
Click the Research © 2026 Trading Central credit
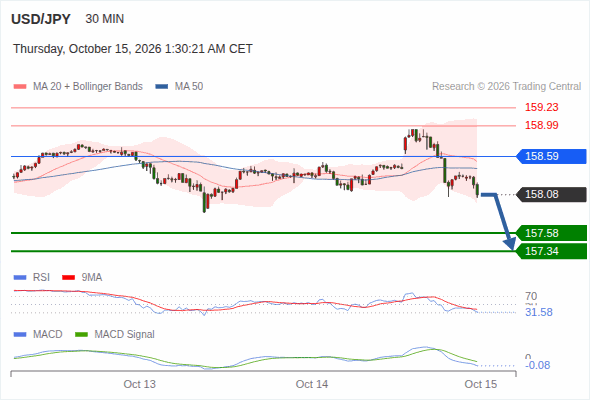tap(506, 87)
